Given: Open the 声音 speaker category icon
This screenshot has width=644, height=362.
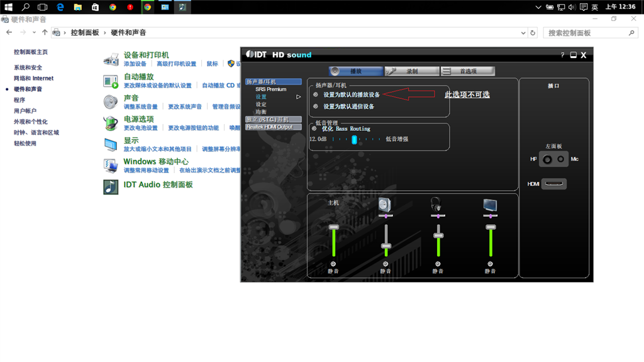Looking at the screenshot, I should (x=111, y=101).
